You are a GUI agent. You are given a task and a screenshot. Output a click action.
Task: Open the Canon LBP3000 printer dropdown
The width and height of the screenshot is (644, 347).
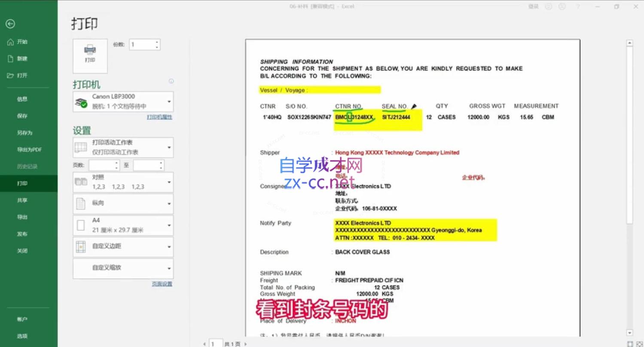123,102
